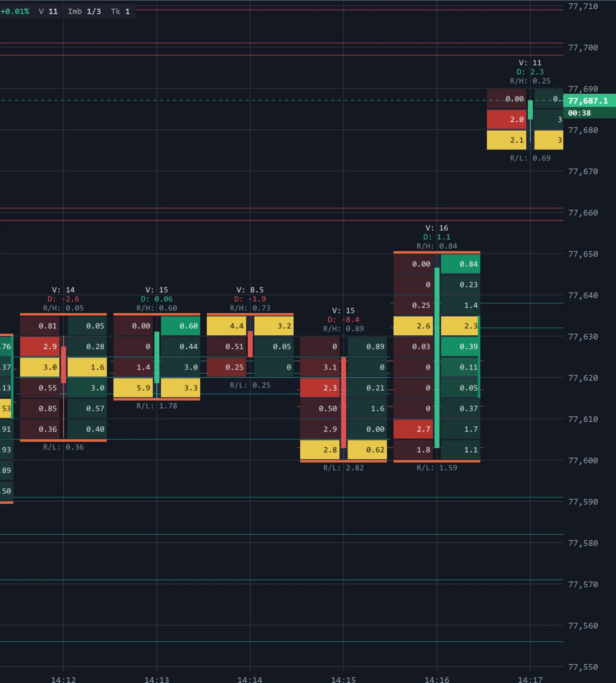Viewport: 616px width, 683px height.
Task: Click the 14:15 time axis label
Action: click(x=343, y=679)
